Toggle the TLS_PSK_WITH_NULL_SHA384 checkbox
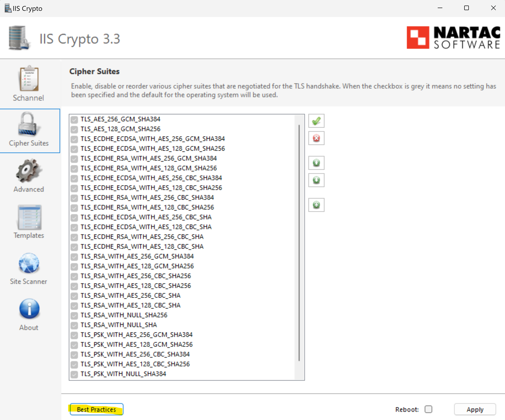The width and height of the screenshot is (505, 420). (74, 374)
